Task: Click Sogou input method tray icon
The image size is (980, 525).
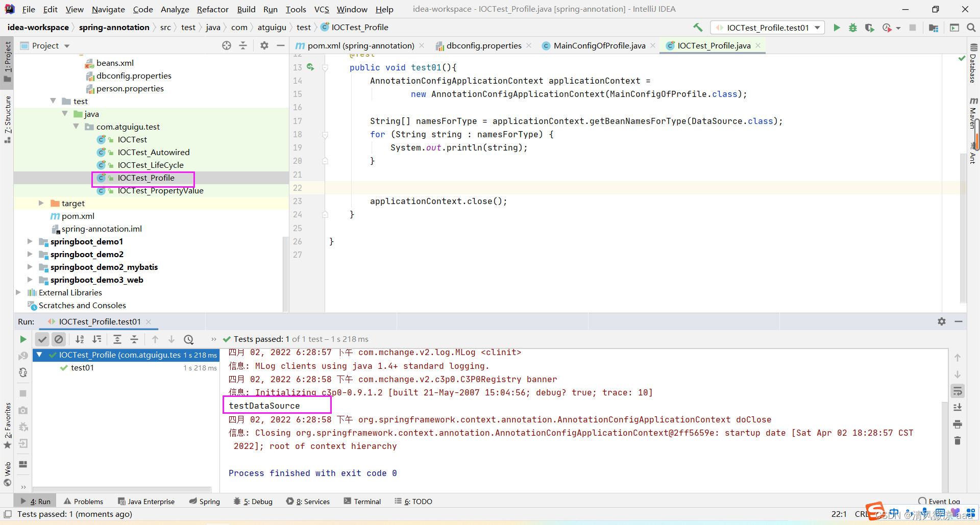Action: (x=875, y=510)
